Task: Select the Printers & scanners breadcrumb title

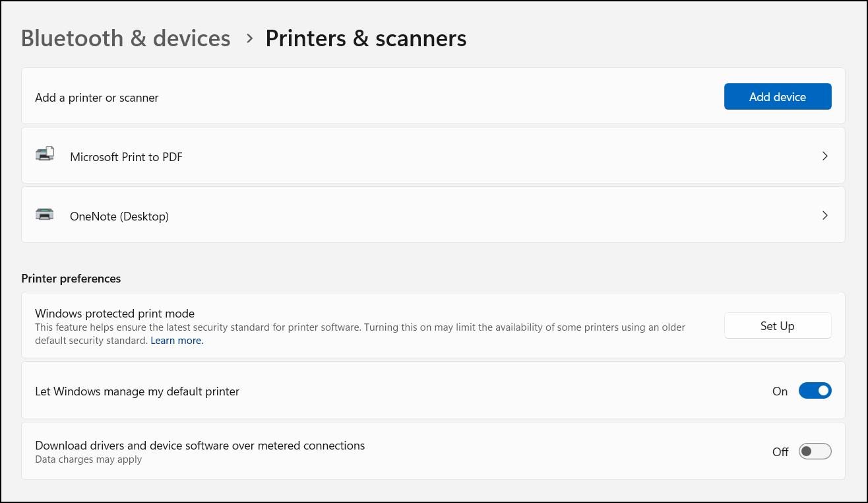Action: [366, 38]
